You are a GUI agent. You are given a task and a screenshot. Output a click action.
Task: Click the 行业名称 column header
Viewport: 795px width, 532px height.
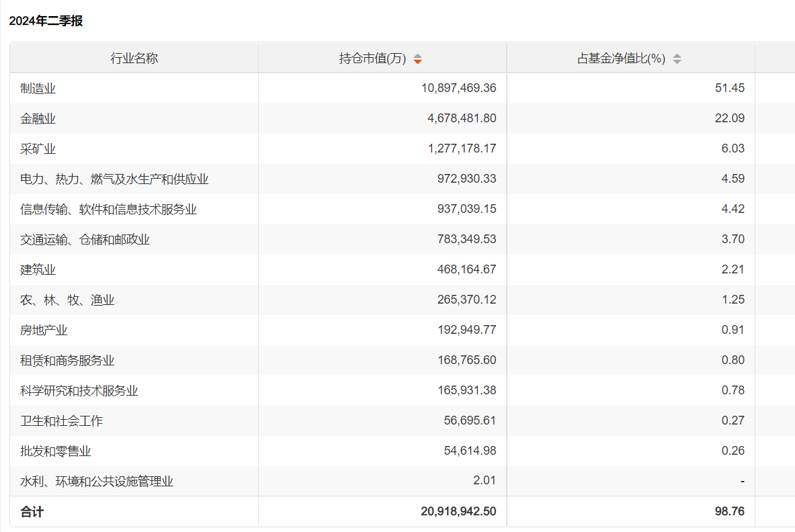coord(134,58)
